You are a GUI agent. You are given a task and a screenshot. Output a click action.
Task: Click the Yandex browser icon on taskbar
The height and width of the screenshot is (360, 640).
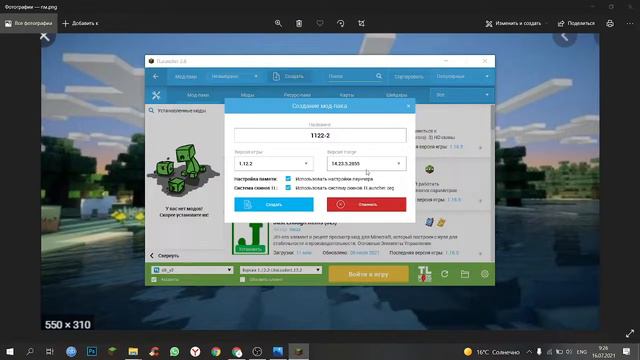(x=195, y=351)
